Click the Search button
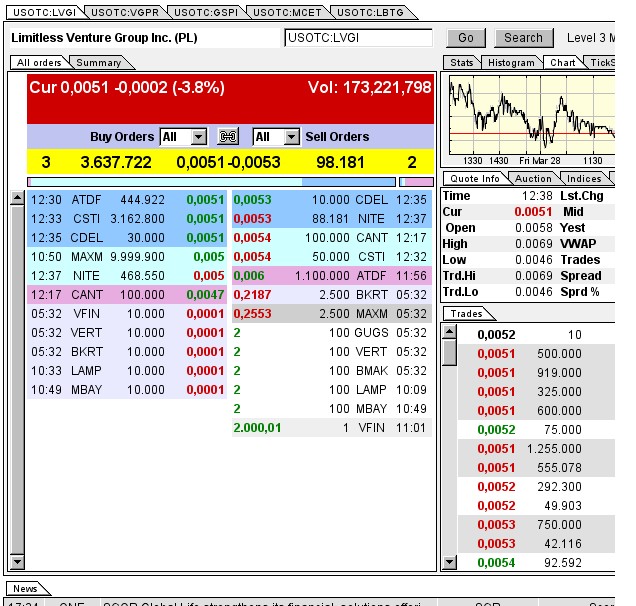The height and width of the screenshot is (606, 636). click(x=523, y=38)
